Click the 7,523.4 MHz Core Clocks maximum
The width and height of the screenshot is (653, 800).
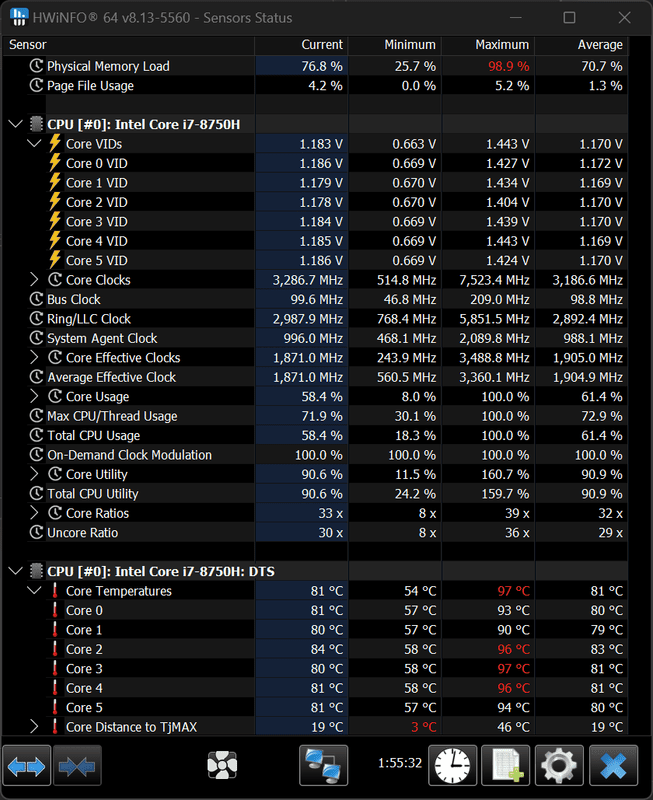[x=494, y=280]
